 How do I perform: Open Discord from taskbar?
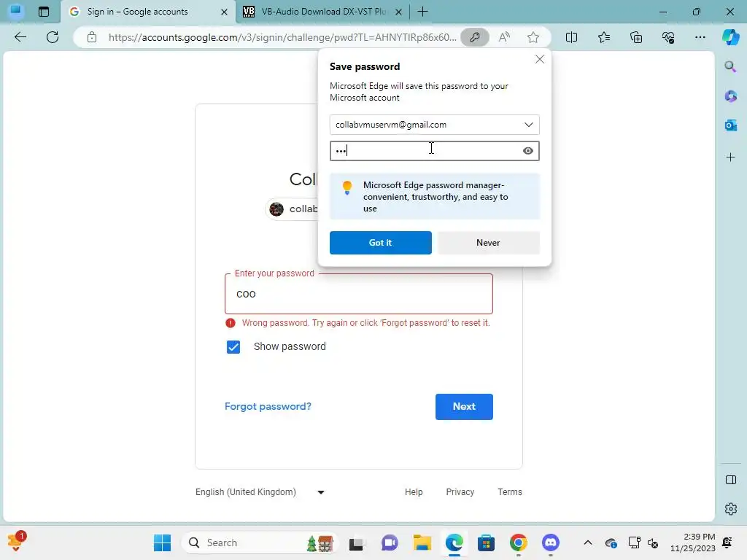tap(551, 542)
